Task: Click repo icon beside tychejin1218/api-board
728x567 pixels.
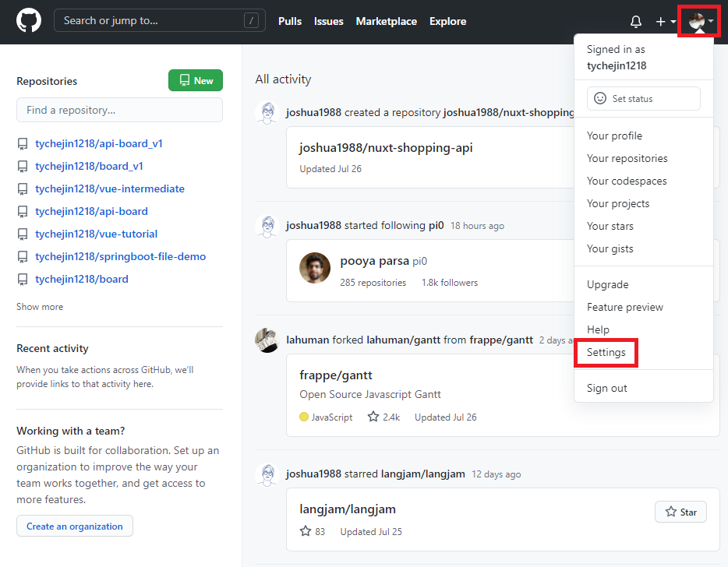Action: tap(23, 212)
